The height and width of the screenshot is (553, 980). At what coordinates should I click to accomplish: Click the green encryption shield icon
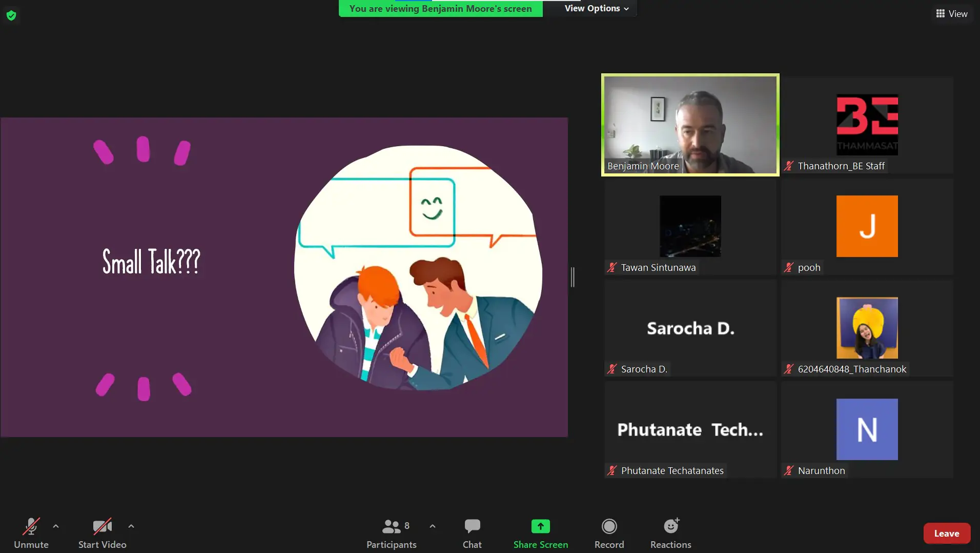point(11,15)
